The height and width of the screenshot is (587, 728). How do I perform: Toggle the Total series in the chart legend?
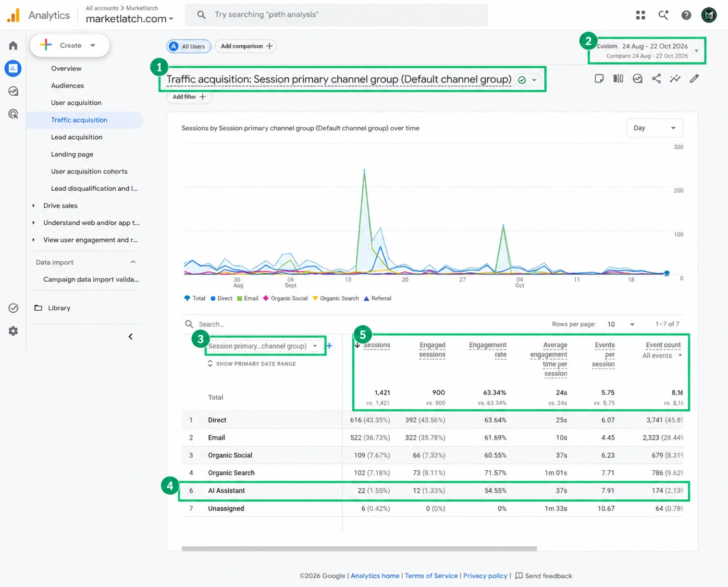pyautogui.click(x=194, y=299)
